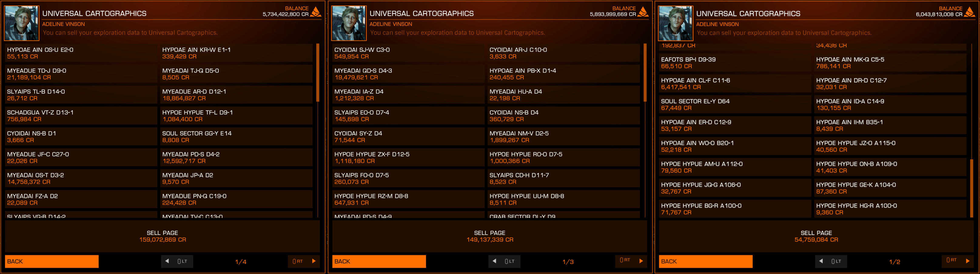
Task: Go to next page in the 1/4 panel
Action: click(x=304, y=262)
